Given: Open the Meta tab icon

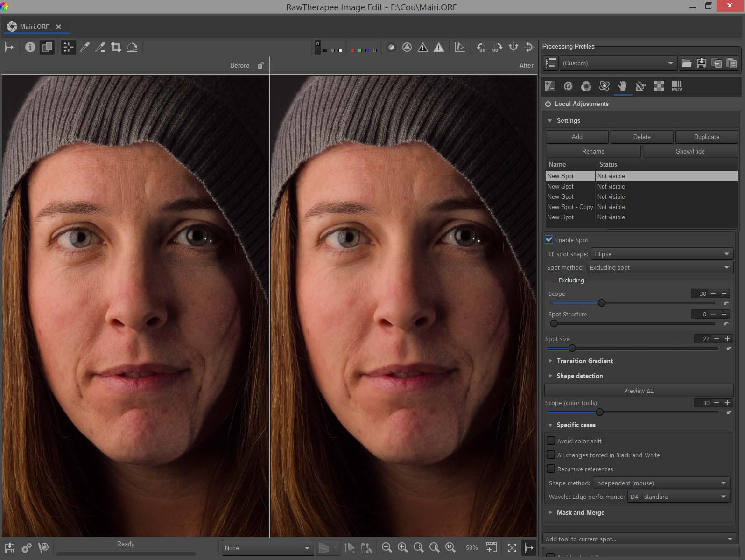Looking at the screenshot, I should click(x=677, y=86).
